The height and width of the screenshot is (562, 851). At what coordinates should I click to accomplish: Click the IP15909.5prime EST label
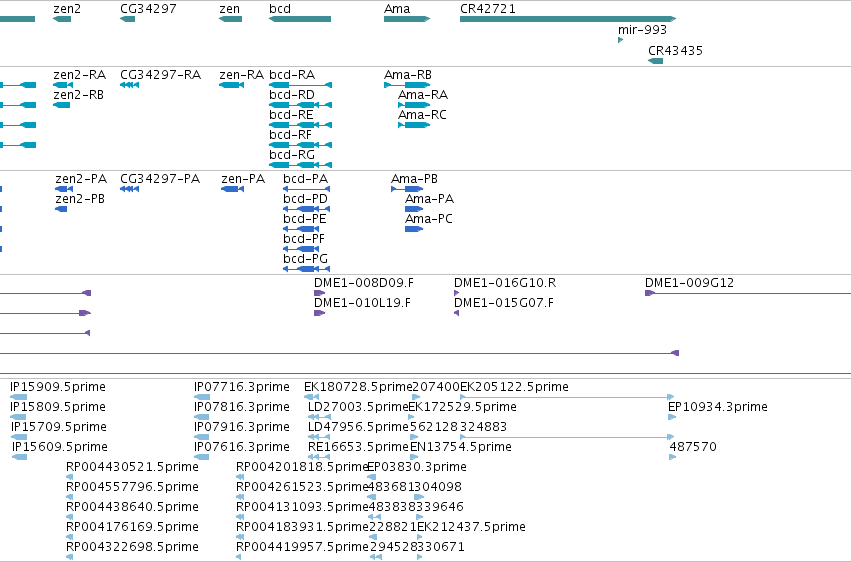pyautogui.click(x=58, y=387)
